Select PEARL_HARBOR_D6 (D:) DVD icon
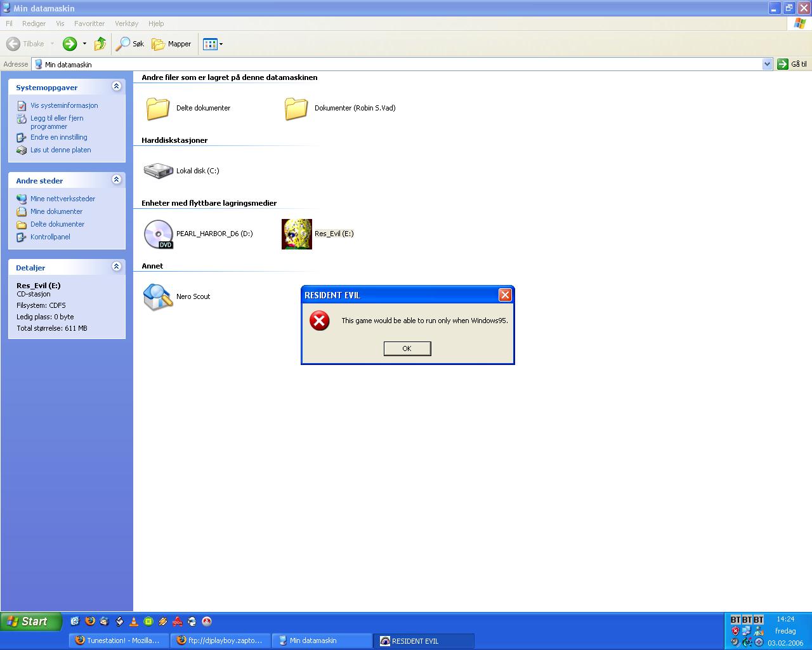The width and height of the screenshot is (812, 650). 158,234
